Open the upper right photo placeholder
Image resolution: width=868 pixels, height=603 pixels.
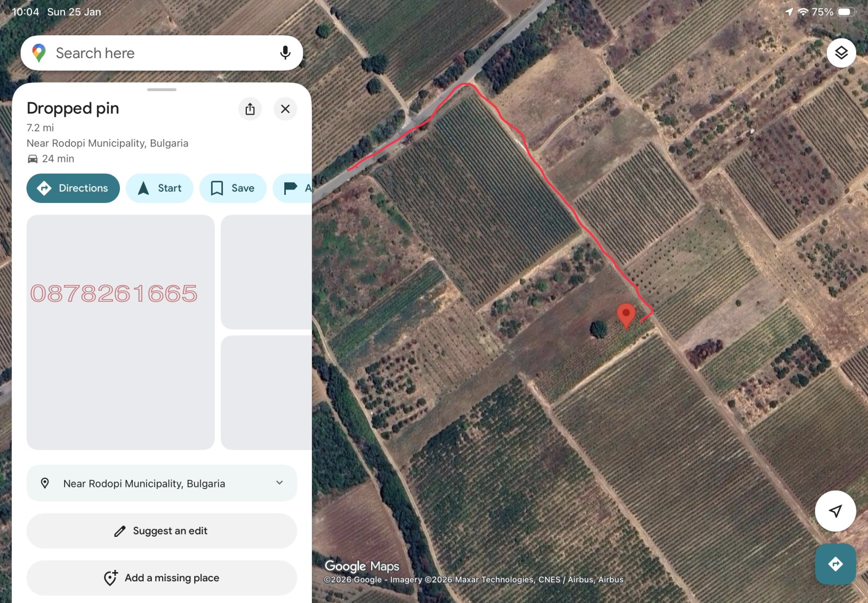tap(266, 272)
